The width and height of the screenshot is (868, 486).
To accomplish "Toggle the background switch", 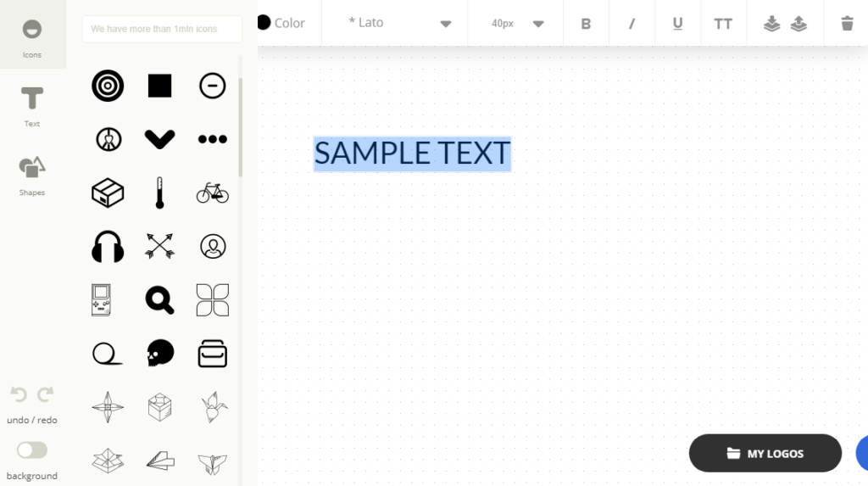I will [x=31, y=450].
